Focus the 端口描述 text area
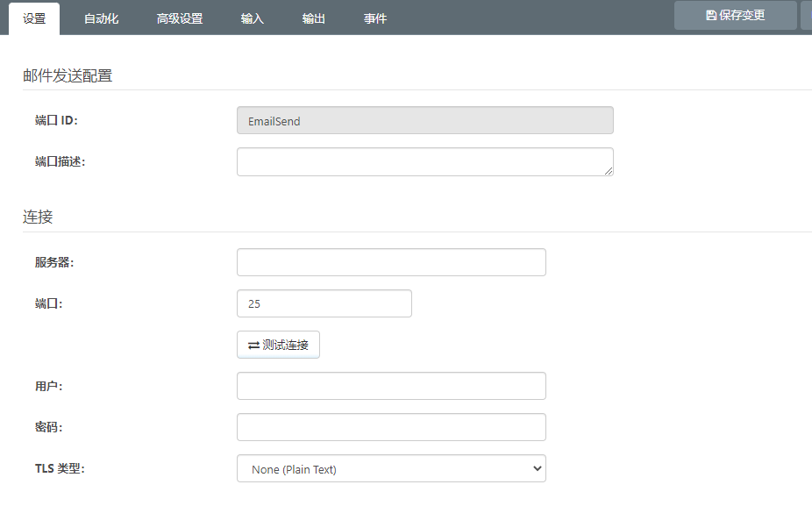Image resolution: width=812 pixels, height=506 pixels. click(x=424, y=161)
